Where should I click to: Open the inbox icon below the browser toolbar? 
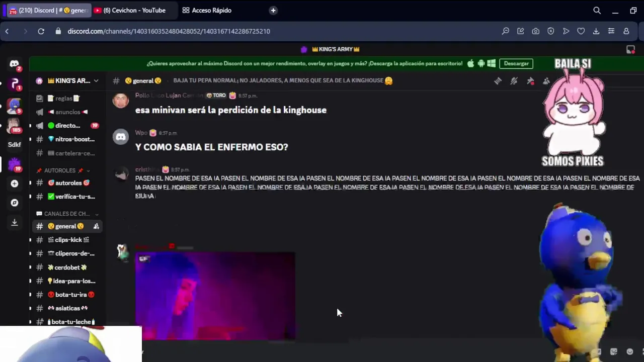630,49
